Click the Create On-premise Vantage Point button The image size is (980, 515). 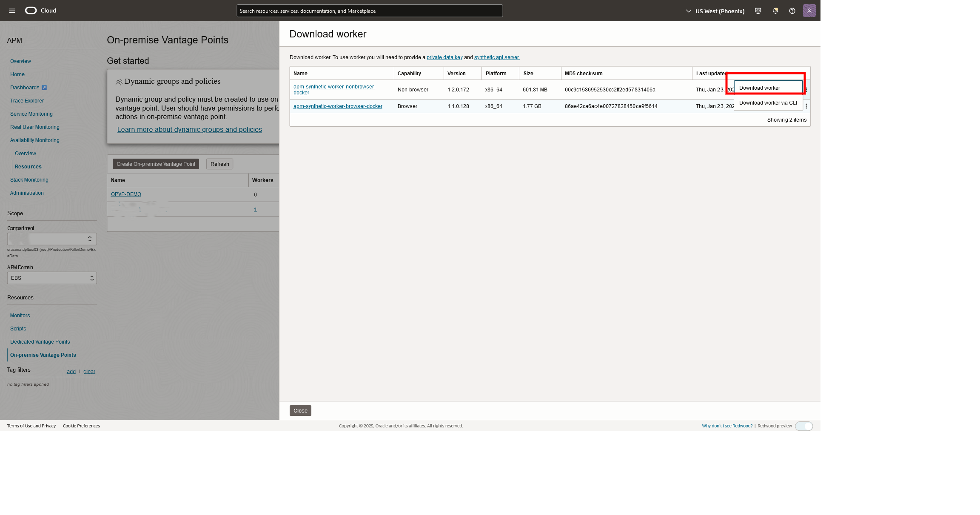coord(155,164)
